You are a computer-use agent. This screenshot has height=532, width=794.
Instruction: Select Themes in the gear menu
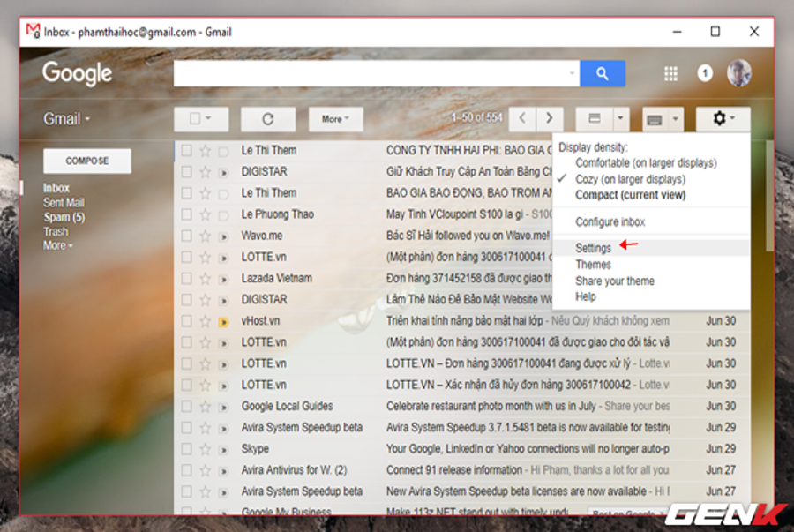point(593,265)
